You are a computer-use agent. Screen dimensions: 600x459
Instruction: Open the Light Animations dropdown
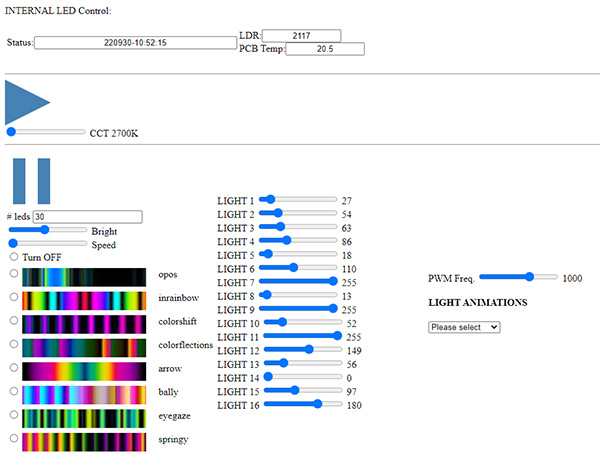point(464,327)
